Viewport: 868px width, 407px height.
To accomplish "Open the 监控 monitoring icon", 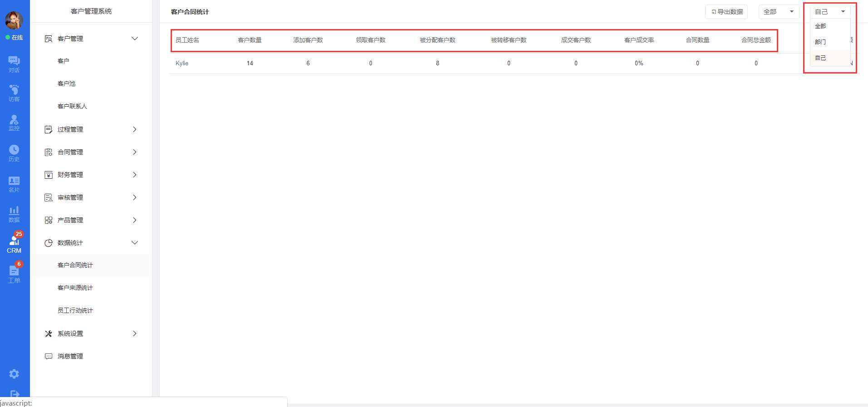I will point(14,123).
